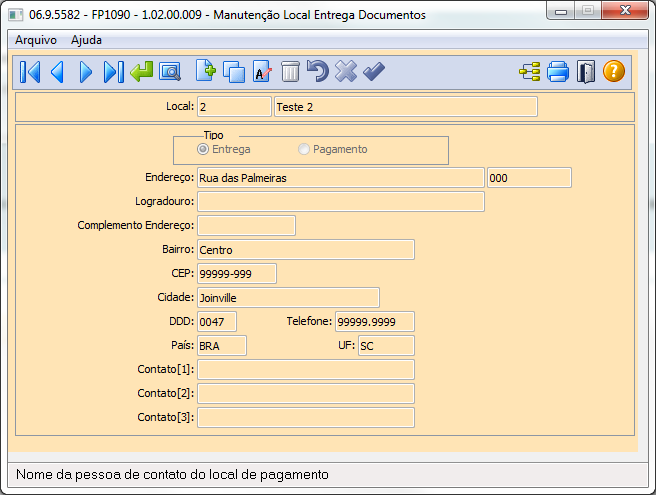Maximize the window

click(x=588, y=10)
